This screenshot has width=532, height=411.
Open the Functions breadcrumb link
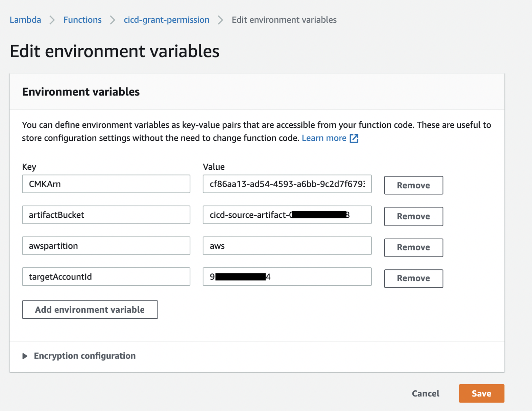82,20
